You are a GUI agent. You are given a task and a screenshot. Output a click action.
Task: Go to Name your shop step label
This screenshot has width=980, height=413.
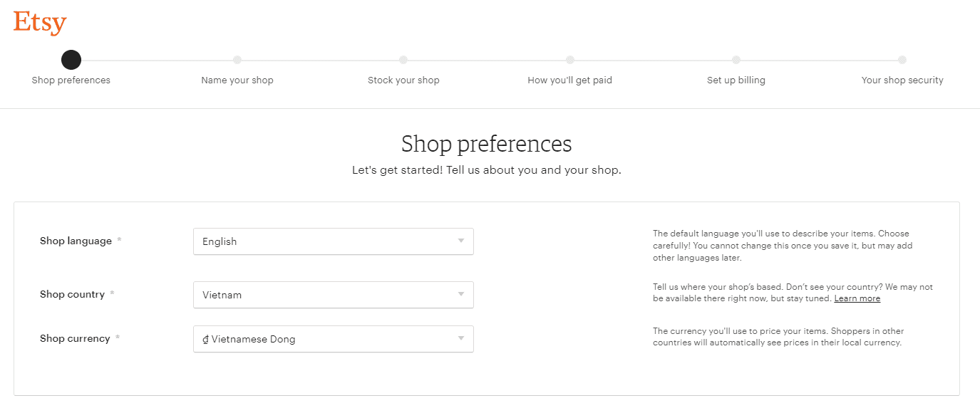237,80
